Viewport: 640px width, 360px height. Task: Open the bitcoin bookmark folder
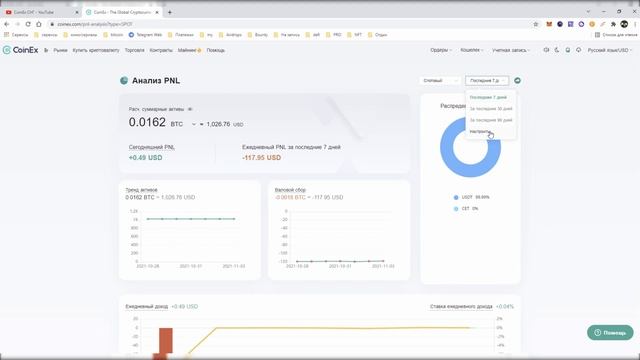tap(113, 35)
